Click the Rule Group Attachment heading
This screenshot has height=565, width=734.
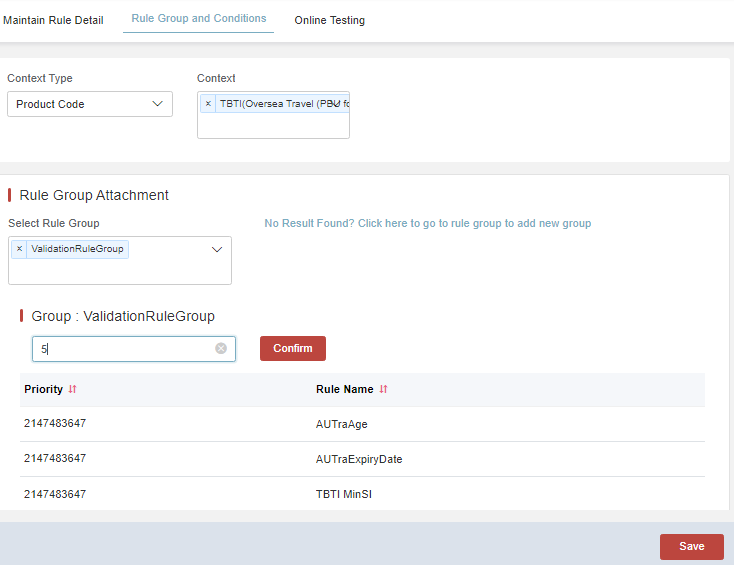pyautogui.click(x=94, y=195)
